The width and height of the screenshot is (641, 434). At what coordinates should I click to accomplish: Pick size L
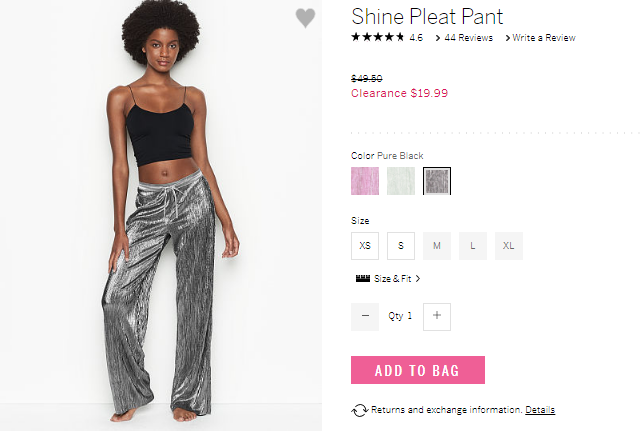[473, 246]
